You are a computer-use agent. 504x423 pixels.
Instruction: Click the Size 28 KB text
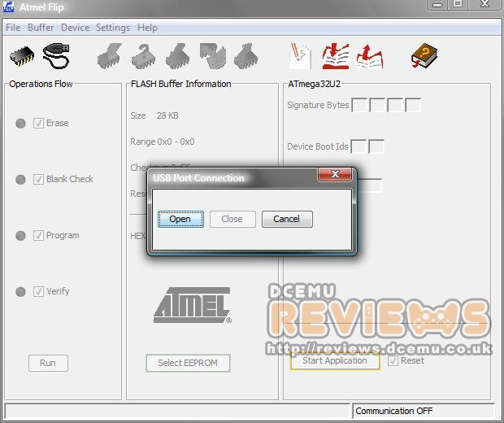pos(154,116)
